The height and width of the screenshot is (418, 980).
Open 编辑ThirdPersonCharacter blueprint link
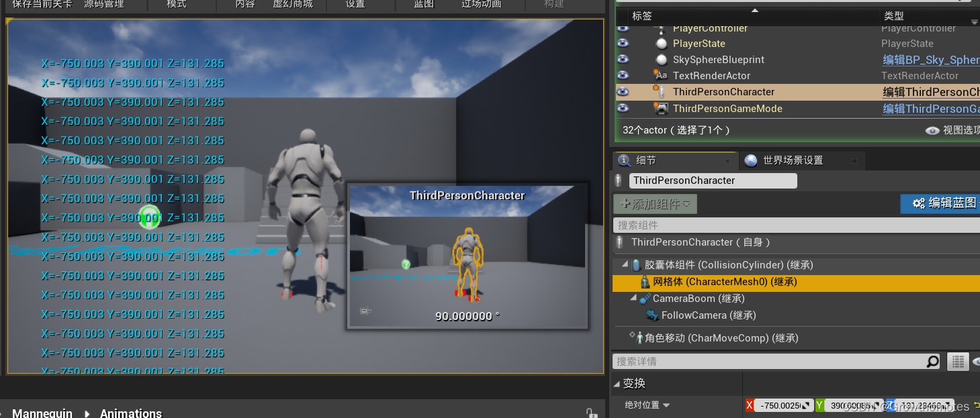931,91
